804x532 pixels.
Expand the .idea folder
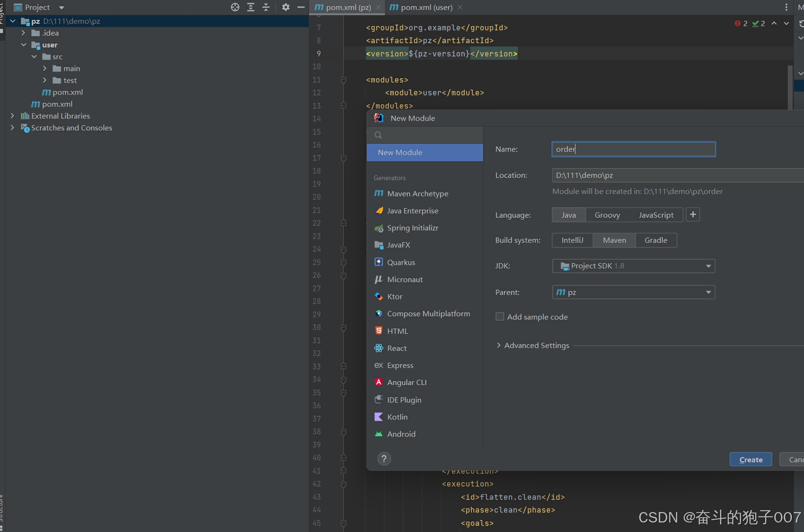(23, 33)
